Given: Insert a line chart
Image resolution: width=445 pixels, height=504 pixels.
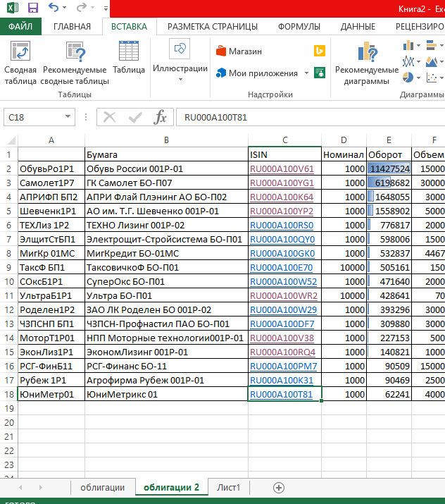Looking at the screenshot, I should tap(408, 61).
